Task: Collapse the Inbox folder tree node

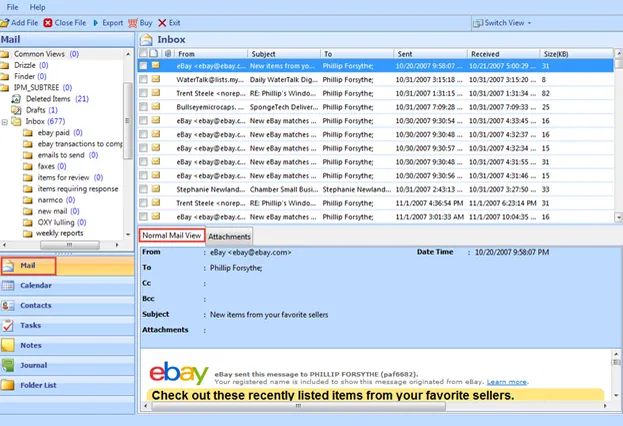Action: [5, 122]
